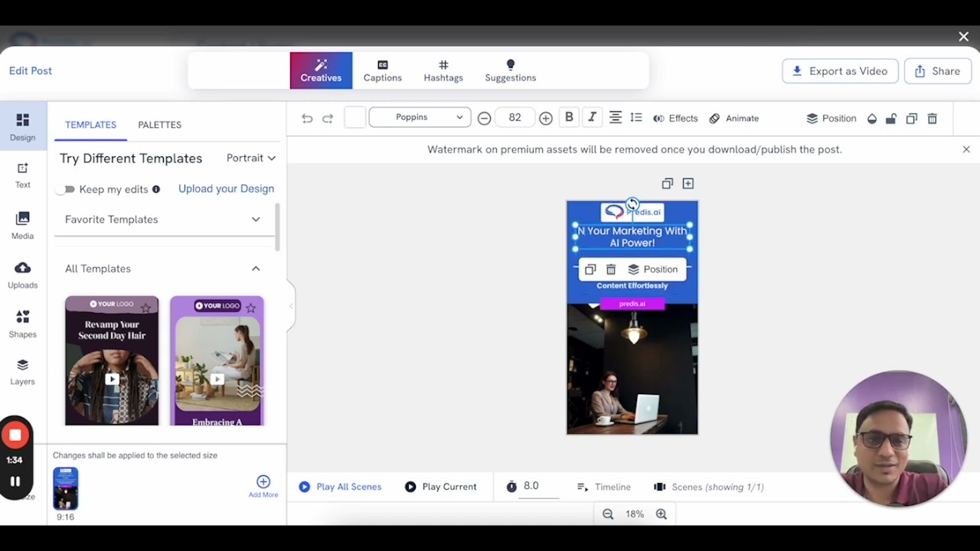Toggle the Keep my edits switch
This screenshot has width=980, height=551.
coord(67,189)
